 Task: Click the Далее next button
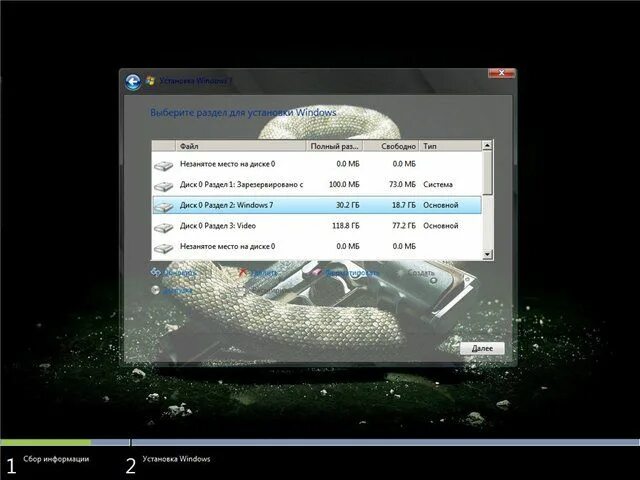(x=482, y=348)
